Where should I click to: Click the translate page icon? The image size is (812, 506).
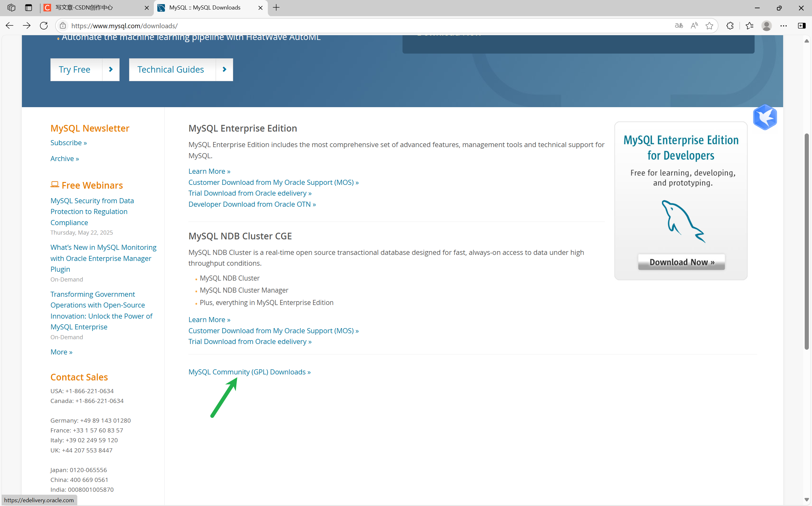[678, 25]
